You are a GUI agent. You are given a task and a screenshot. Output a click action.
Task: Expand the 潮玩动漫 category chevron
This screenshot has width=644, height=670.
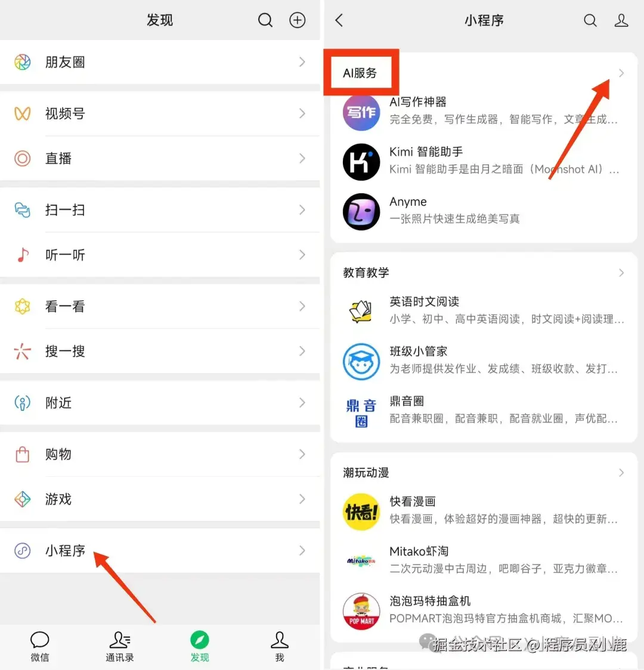point(622,472)
